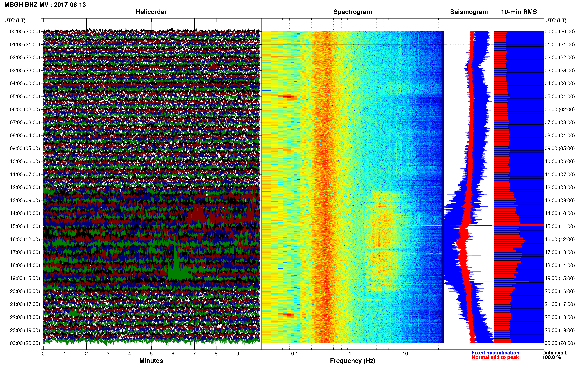Image resolution: width=588 pixels, height=368 pixels.
Task: Click the 'Data avail.' label
Action: click(555, 353)
